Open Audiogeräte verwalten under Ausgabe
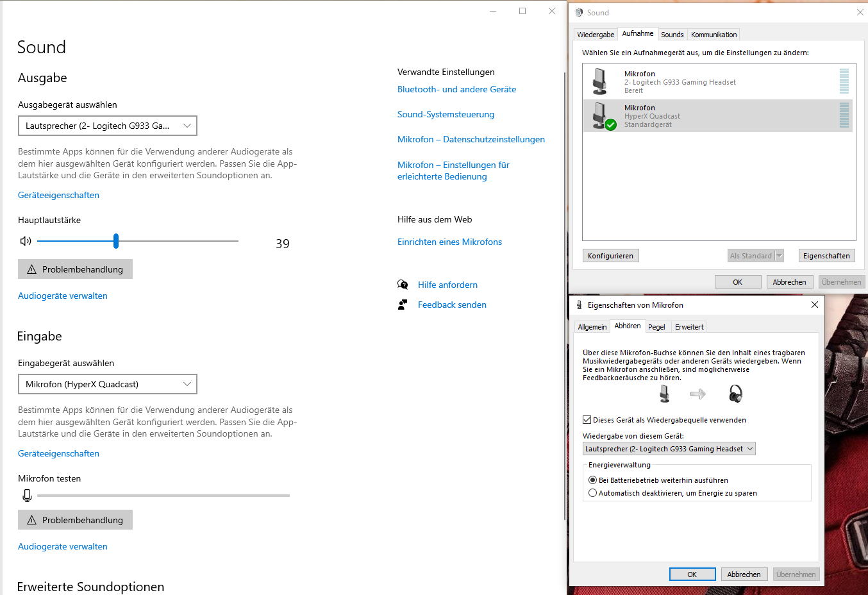Viewport: 868px width, 595px height. coord(63,296)
